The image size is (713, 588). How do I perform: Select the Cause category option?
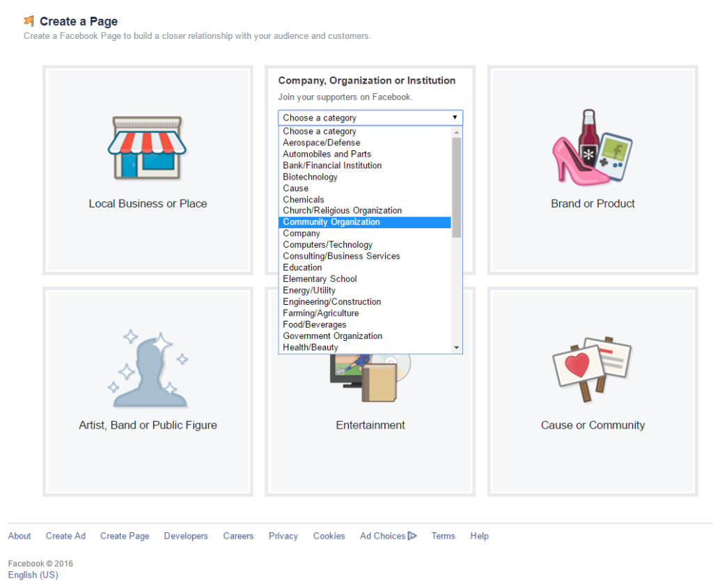365,188
